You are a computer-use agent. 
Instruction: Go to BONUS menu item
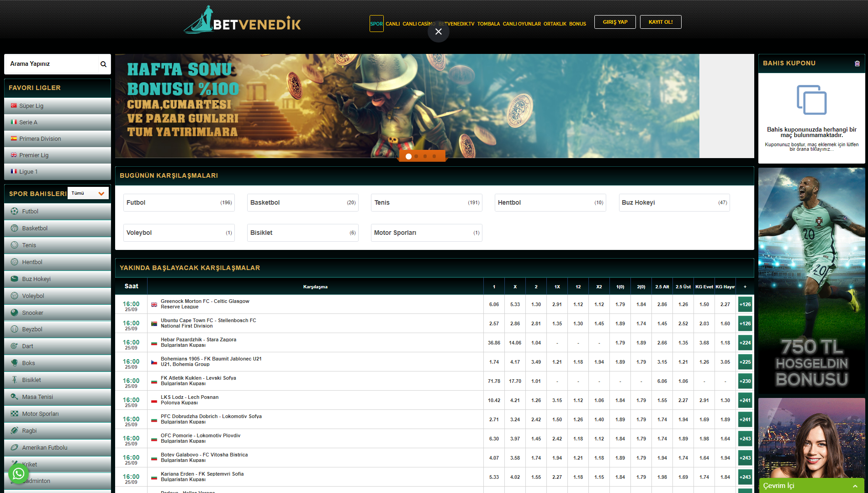[577, 24]
